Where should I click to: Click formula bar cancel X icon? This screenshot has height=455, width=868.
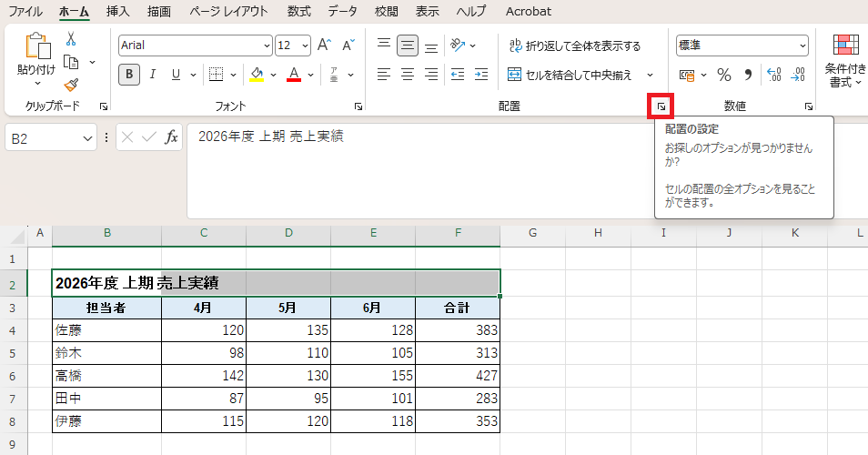click(127, 137)
